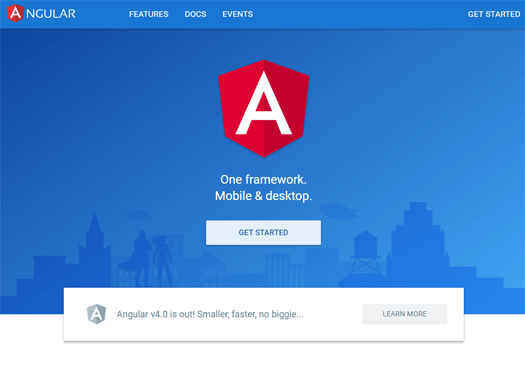Select the Angular v4.0 announcement text
The height and width of the screenshot is (375, 525).
click(210, 314)
